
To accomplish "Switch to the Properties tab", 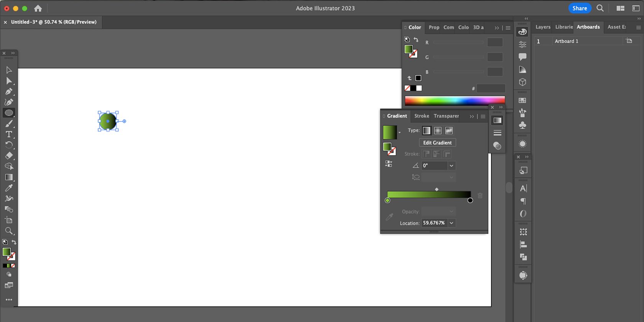I will (x=434, y=27).
